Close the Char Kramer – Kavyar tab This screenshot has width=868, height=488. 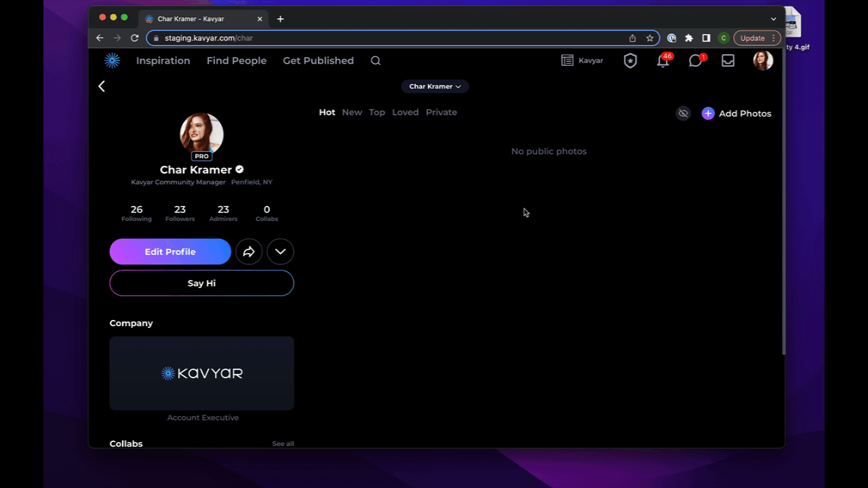point(260,19)
